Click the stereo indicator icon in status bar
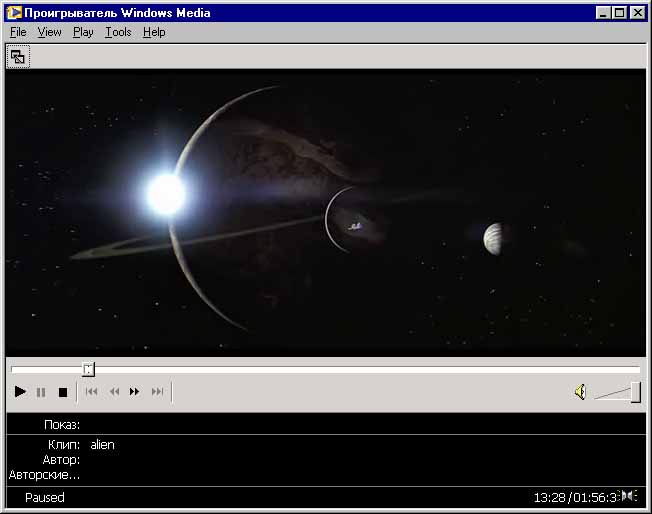Image resolution: width=652 pixels, height=514 pixels. (x=629, y=496)
